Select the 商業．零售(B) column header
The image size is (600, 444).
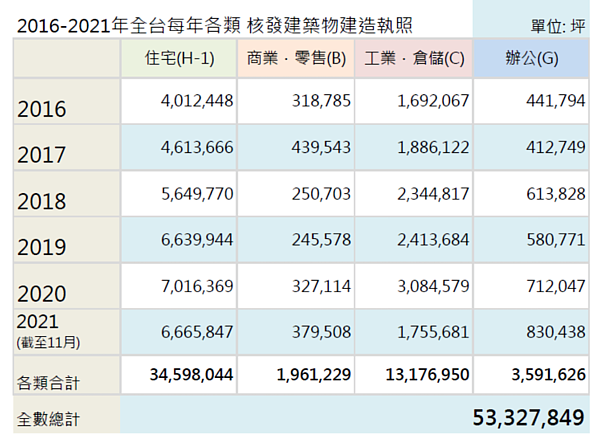(296, 59)
